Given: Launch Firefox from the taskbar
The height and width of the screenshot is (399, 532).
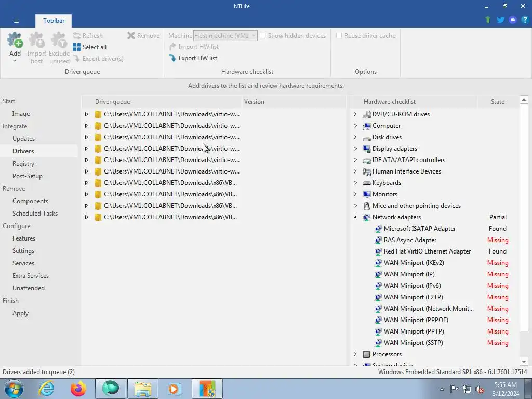Looking at the screenshot, I should pyautogui.click(x=78, y=389).
